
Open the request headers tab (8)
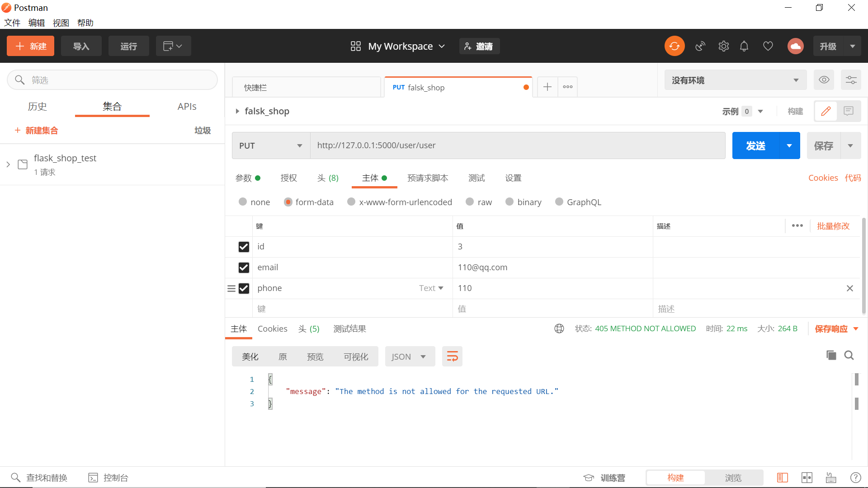[328, 178]
